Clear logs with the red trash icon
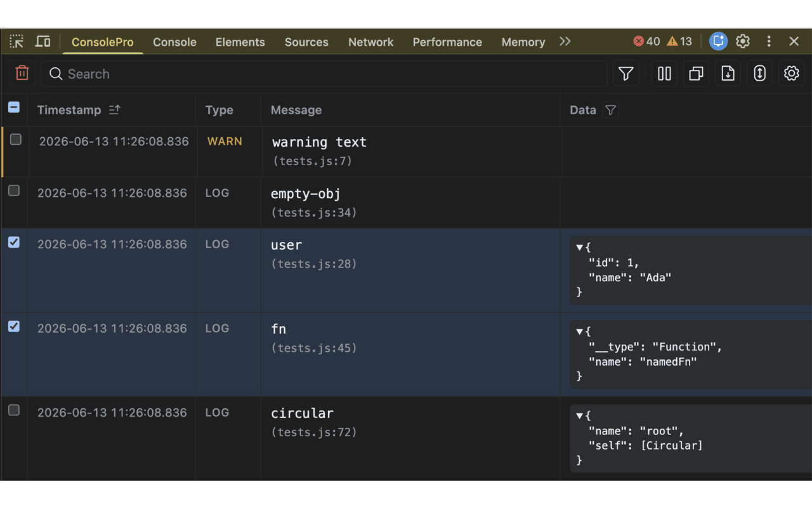The height and width of the screenshot is (508, 812). [22, 74]
